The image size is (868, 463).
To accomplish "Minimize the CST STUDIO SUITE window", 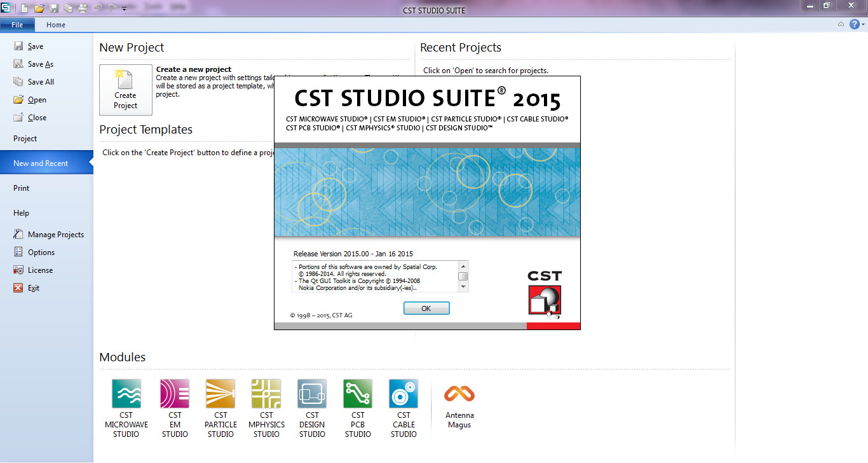I will click(x=810, y=6).
